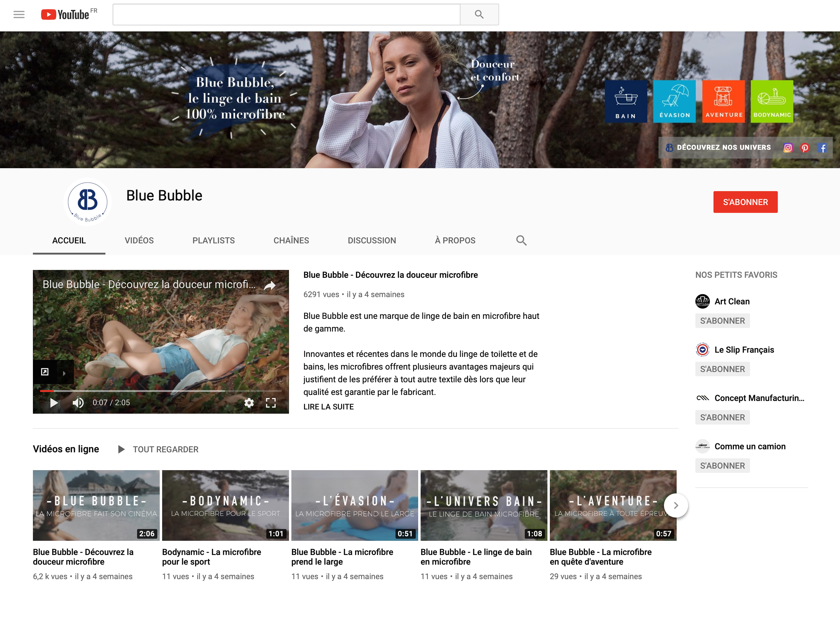Click the Découvrez nos univers link
The height and width of the screenshot is (619, 840).
718,148
